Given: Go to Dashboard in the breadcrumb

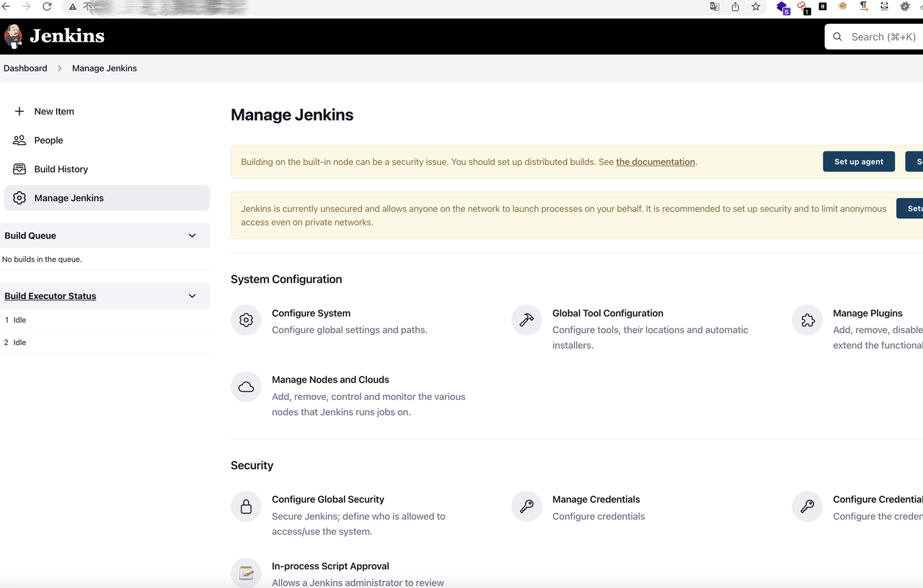Looking at the screenshot, I should point(25,68).
